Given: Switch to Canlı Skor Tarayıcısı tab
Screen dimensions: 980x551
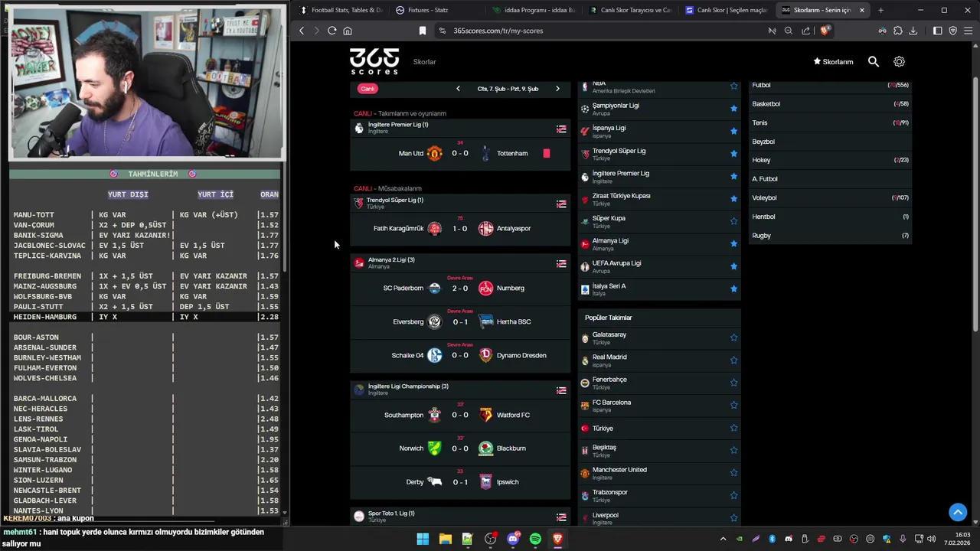Looking at the screenshot, I should tap(629, 10).
